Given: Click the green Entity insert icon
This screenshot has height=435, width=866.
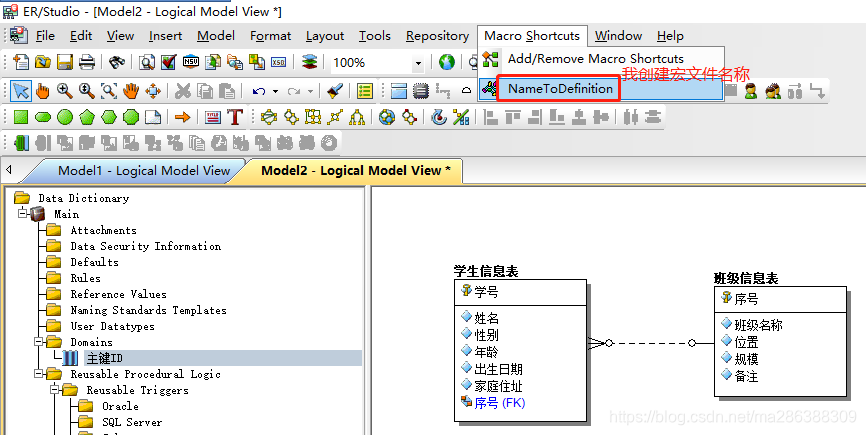Looking at the screenshot, I should [x=22, y=143].
